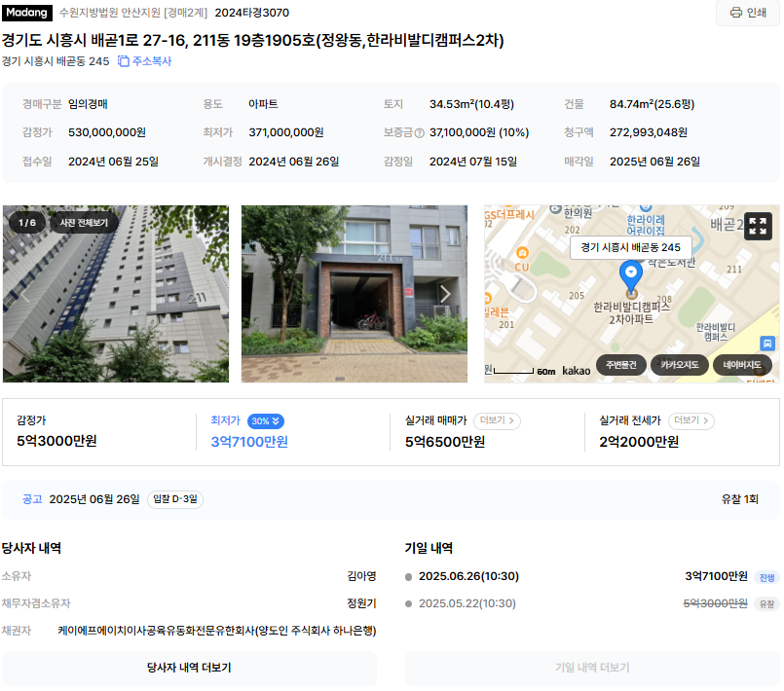784x691 pixels.
Task: Click the 인쇄 print button
Action: (748, 13)
